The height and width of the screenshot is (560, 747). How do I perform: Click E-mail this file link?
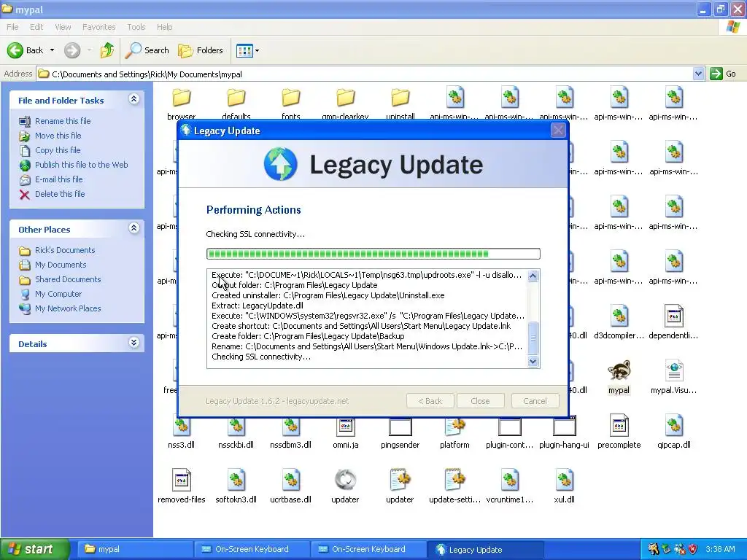pos(58,179)
